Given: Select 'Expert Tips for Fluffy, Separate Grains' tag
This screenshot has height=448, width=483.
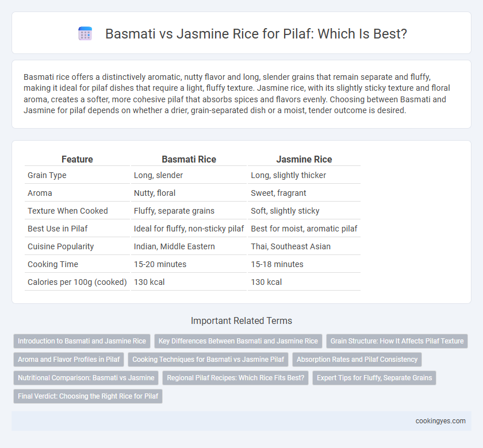Looking at the screenshot, I should point(374,378).
